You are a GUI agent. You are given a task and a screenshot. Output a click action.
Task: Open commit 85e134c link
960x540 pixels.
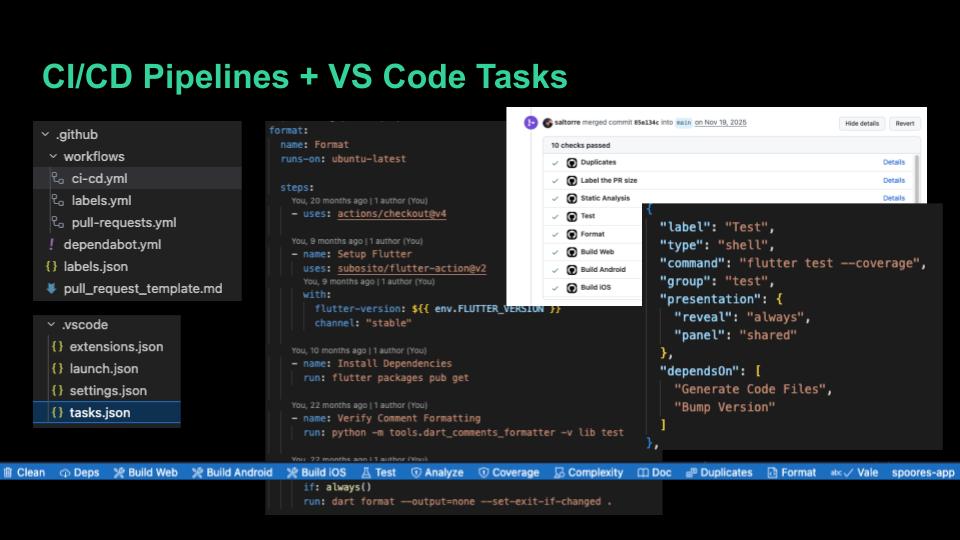(x=646, y=122)
